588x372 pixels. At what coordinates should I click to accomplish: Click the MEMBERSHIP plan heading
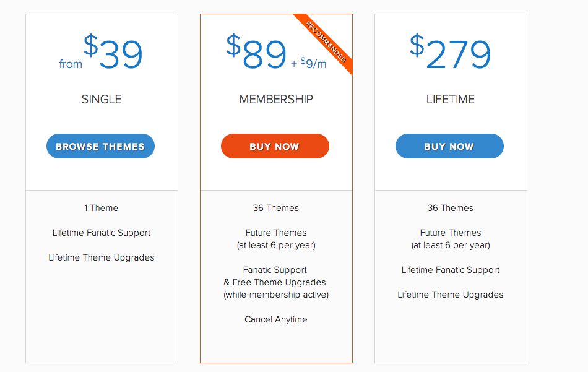click(x=276, y=100)
